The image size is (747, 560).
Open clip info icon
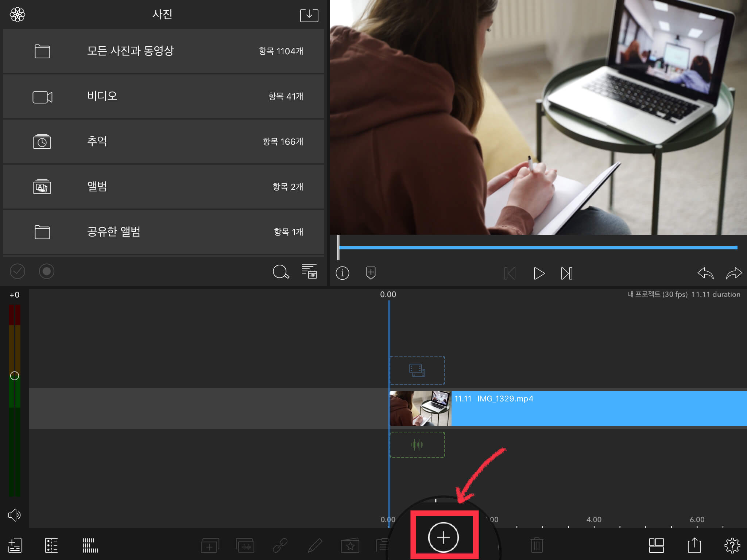point(342,273)
